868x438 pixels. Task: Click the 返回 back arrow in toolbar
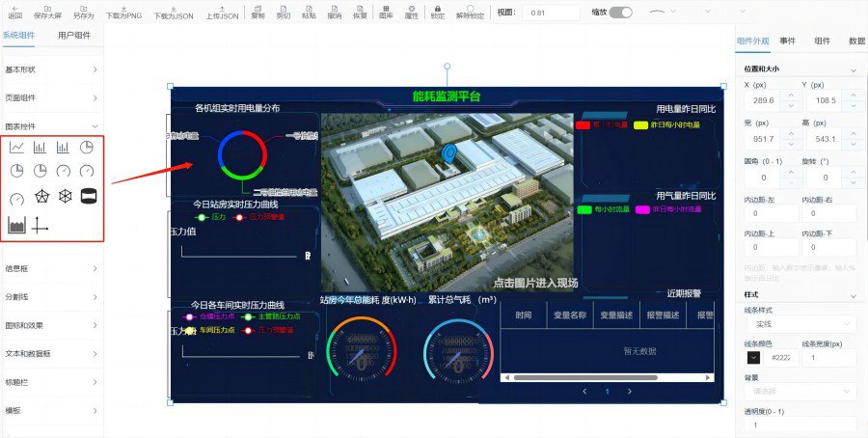click(x=14, y=13)
